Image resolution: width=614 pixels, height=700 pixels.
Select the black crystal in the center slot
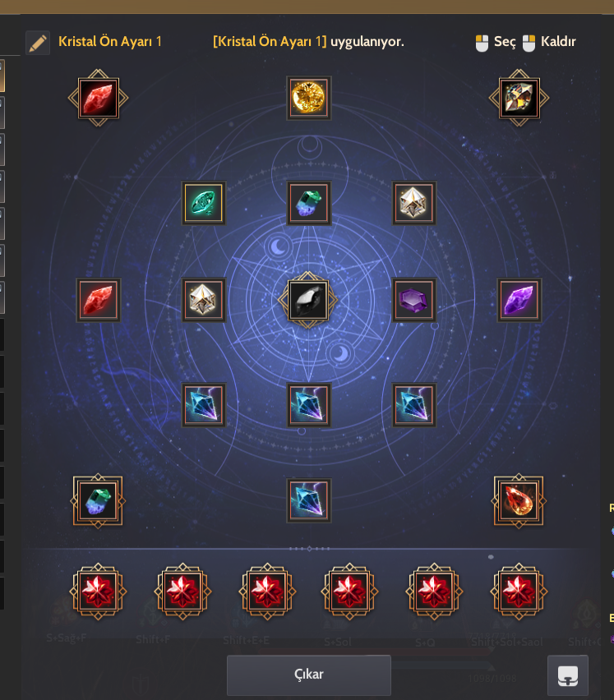(x=308, y=300)
